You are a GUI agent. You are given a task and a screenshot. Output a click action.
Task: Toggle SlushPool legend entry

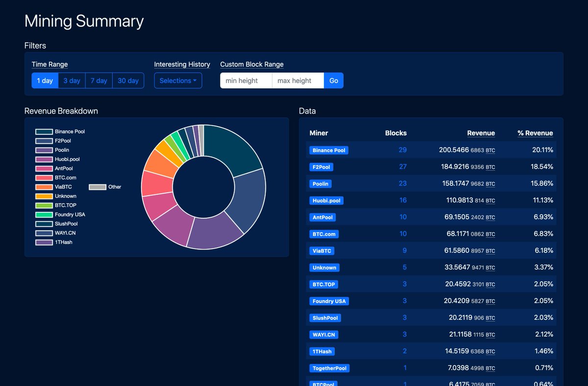[x=56, y=224]
